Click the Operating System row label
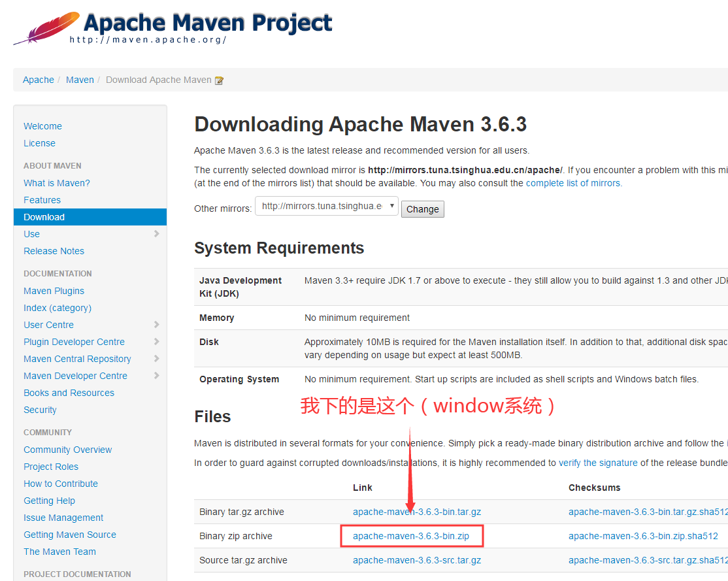 pyautogui.click(x=239, y=380)
